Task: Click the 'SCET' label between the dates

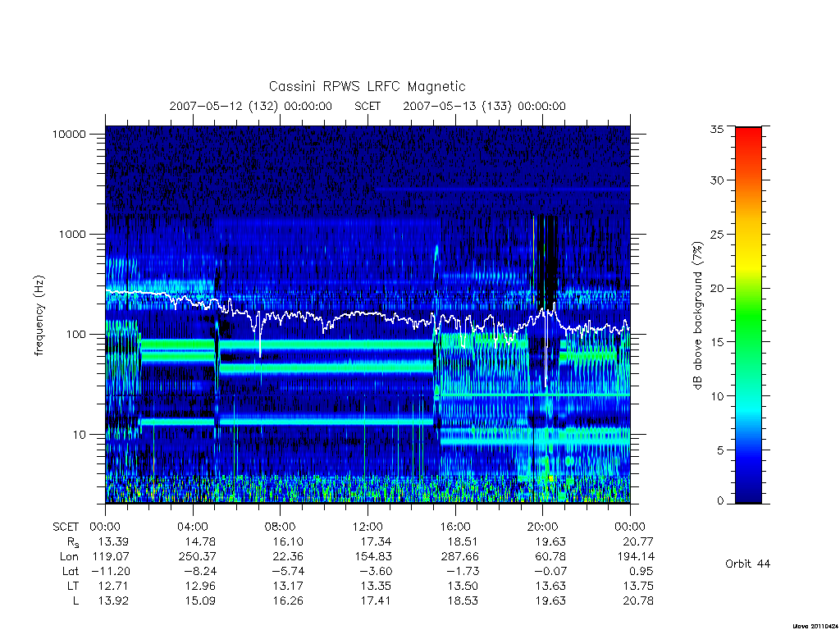Action: click(x=367, y=106)
